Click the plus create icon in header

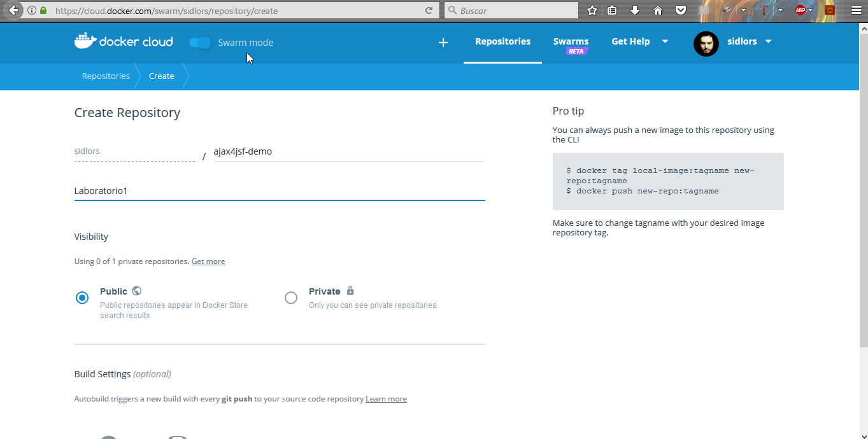(443, 43)
